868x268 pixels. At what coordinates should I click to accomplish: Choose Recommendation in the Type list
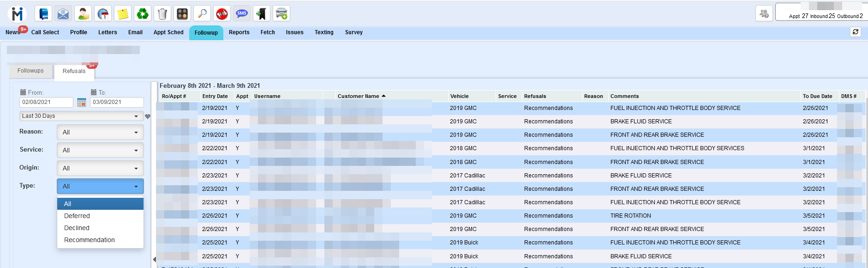(x=90, y=240)
